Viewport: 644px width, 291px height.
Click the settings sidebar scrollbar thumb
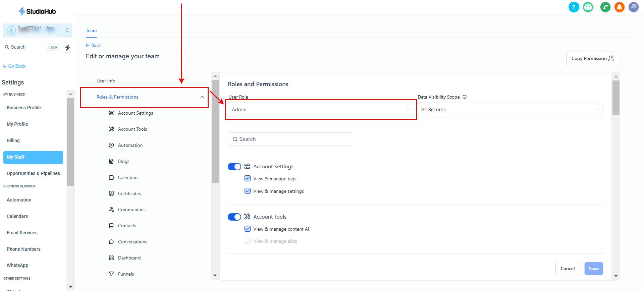(70, 141)
